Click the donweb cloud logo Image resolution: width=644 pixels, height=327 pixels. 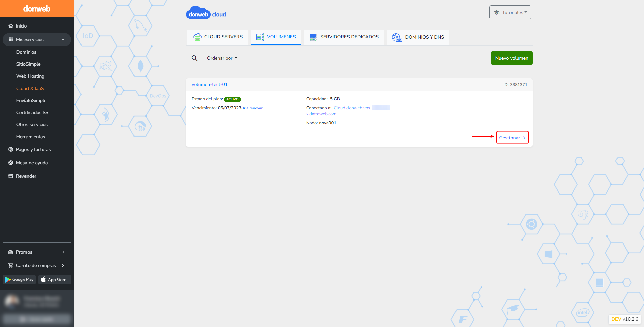[206, 13]
